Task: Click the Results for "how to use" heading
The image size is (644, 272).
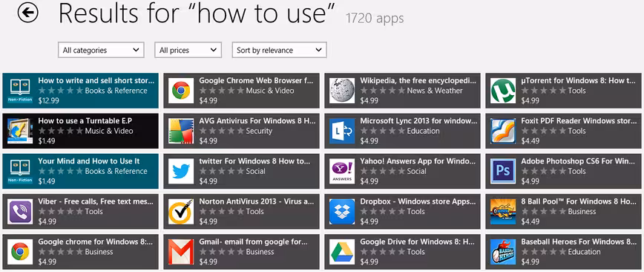Action: point(197,13)
